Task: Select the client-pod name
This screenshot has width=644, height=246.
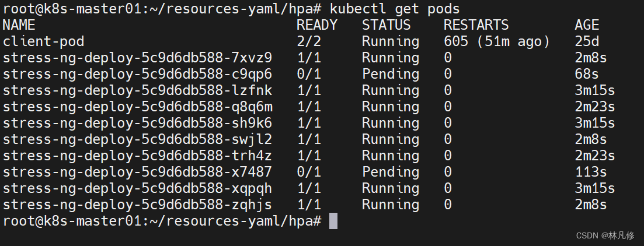Action: click(x=43, y=41)
